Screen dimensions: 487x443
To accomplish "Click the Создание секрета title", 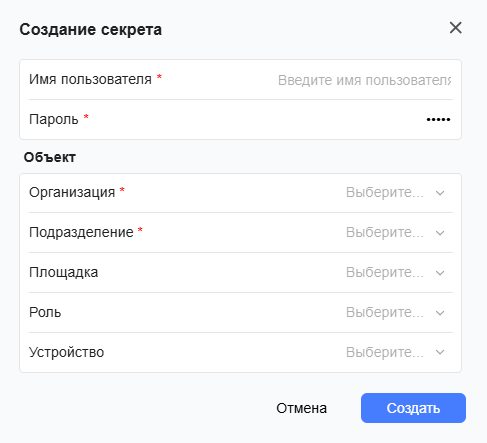I will click(91, 29).
